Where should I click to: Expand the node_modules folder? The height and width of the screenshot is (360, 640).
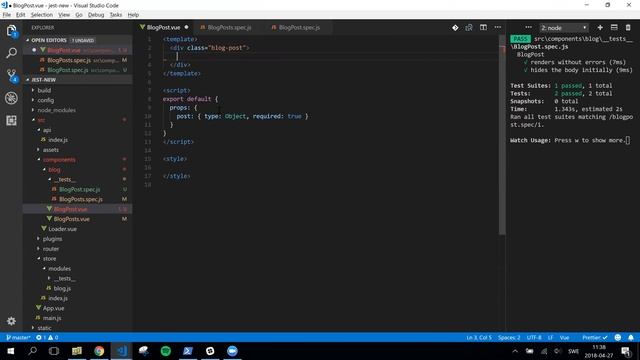click(x=56, y=110)
